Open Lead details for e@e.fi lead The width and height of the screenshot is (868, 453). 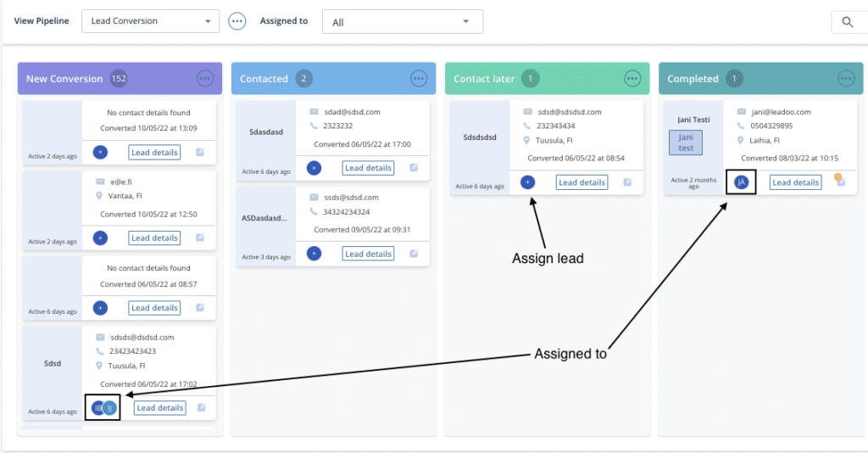pyautogui.click(x=153, y=238)
